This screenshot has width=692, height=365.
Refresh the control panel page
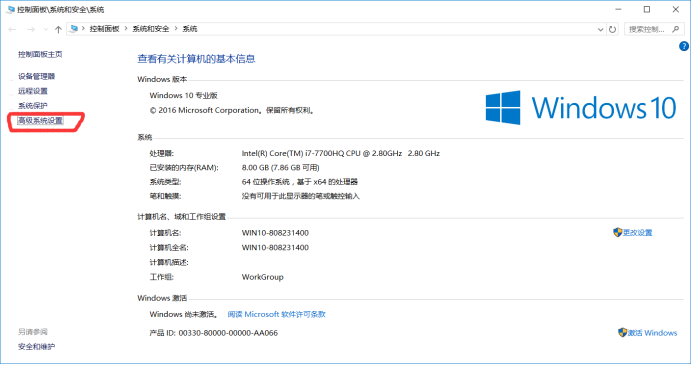(x=613, y=30)
